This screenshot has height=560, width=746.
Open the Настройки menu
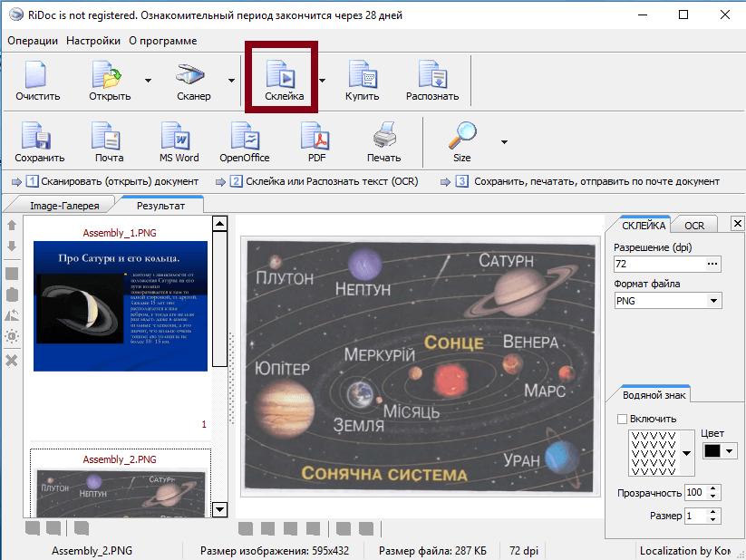92,41
